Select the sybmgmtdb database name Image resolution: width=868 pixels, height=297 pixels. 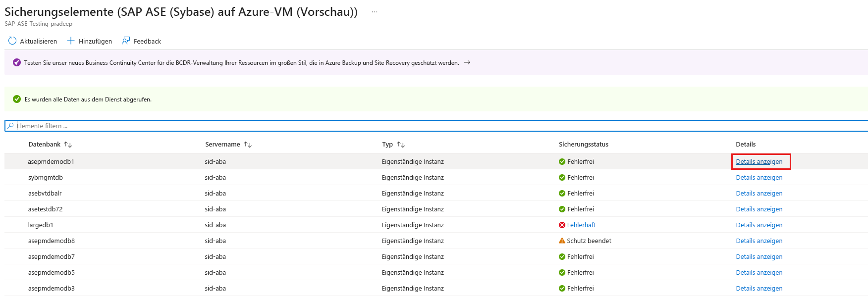pyautogui.click(x=46, y=177)
